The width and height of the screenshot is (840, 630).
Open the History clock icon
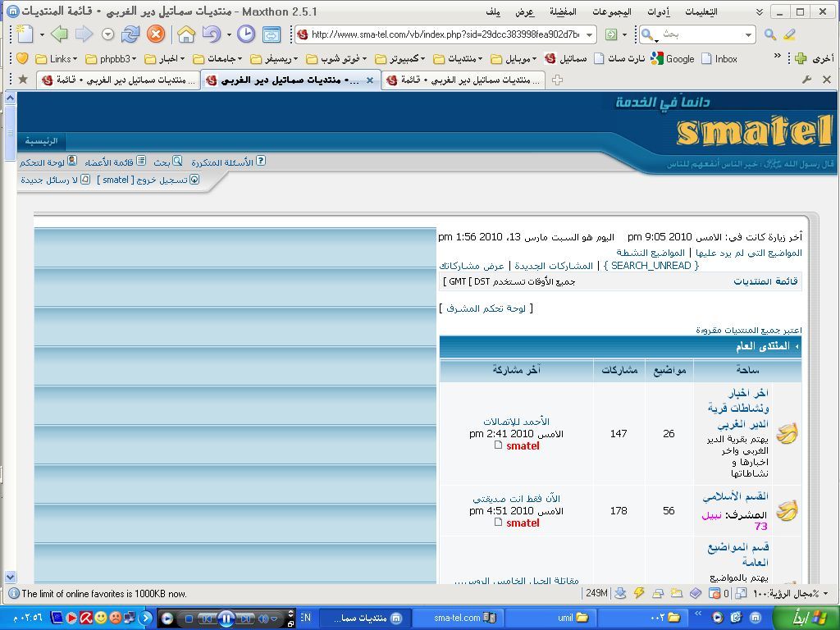(x=245, y=34)
